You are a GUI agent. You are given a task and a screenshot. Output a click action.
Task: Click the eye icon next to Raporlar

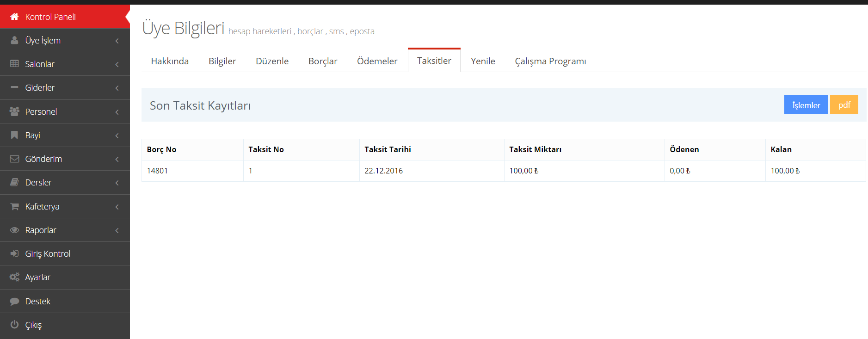click(x=14, y=230)
